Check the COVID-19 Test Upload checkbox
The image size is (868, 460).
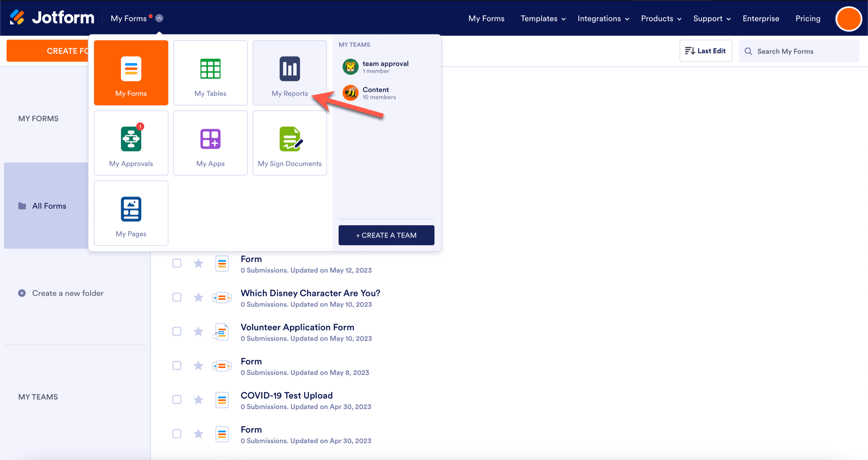(177, 400)
